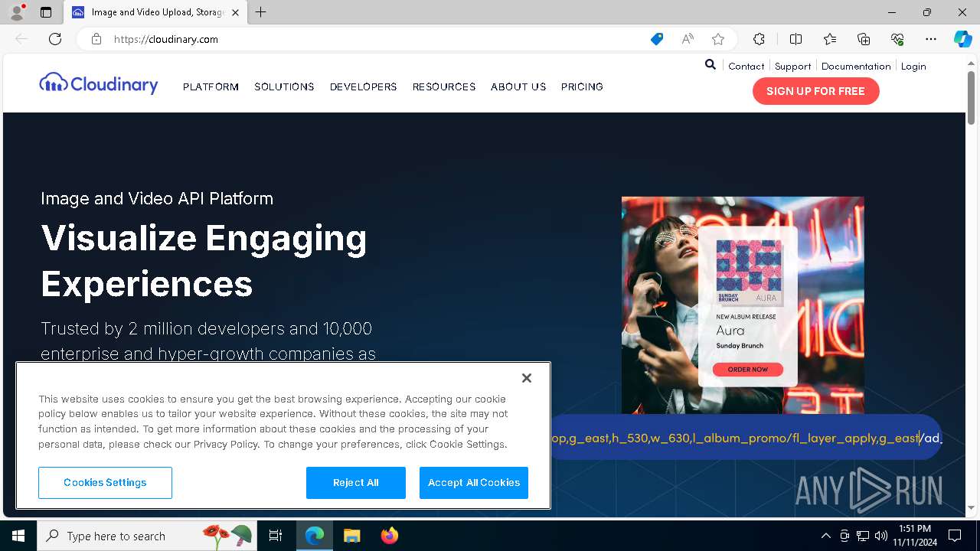The height and width of the screenshot is (551, 980).
Task: Open Edge Settings and more menu
Action: pos(931,39)
